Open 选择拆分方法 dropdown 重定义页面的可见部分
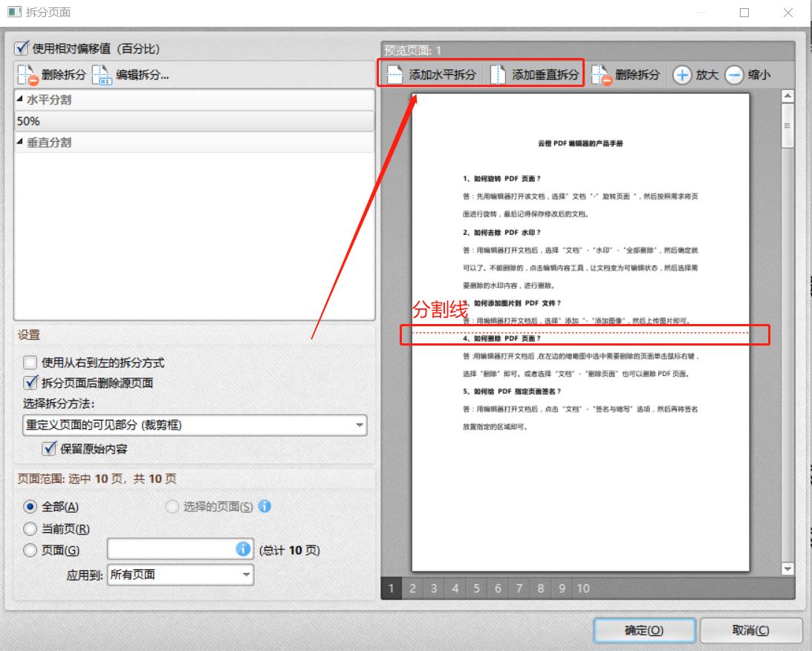The width and height of the screenshot is (812, 651). (195, 424)
